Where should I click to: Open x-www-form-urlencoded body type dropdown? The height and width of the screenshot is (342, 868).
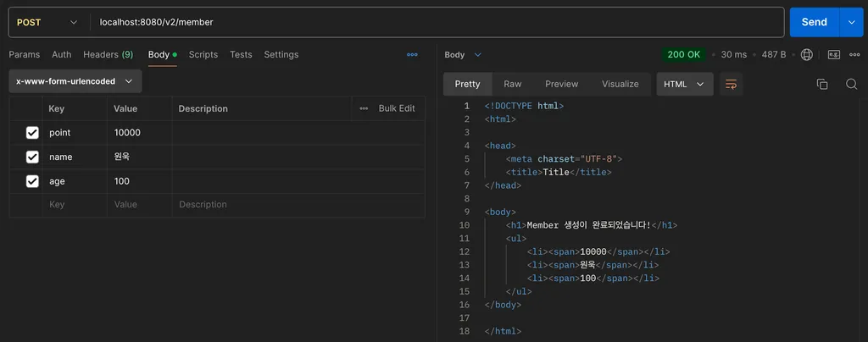pos(75,81)
